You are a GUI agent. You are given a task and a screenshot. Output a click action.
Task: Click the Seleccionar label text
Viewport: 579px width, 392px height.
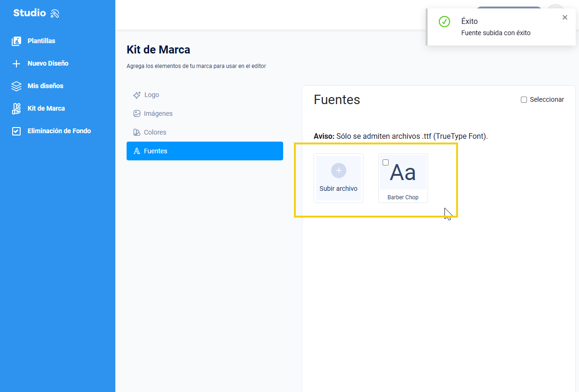pyautogui.click(x=547, y=99)
